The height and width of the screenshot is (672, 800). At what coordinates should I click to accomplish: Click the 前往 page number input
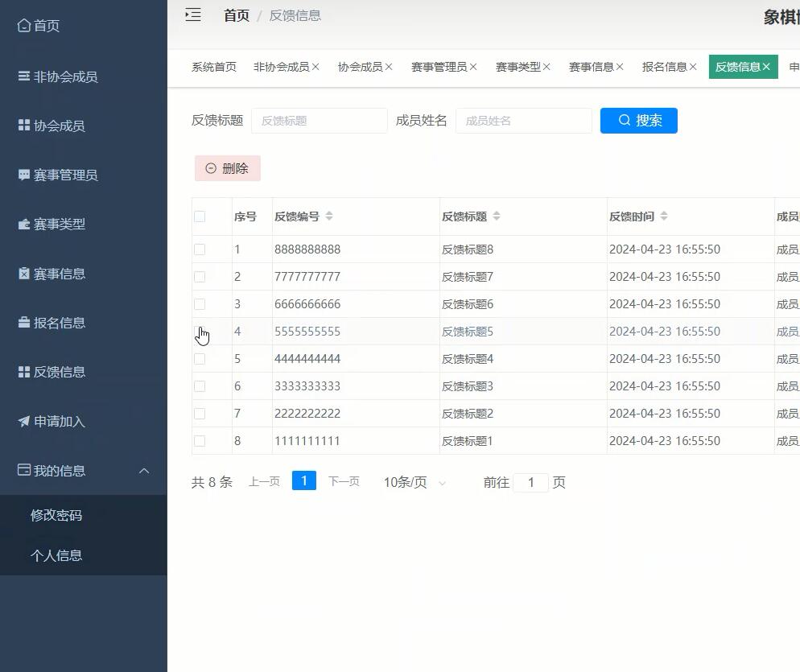click(530, 482)
